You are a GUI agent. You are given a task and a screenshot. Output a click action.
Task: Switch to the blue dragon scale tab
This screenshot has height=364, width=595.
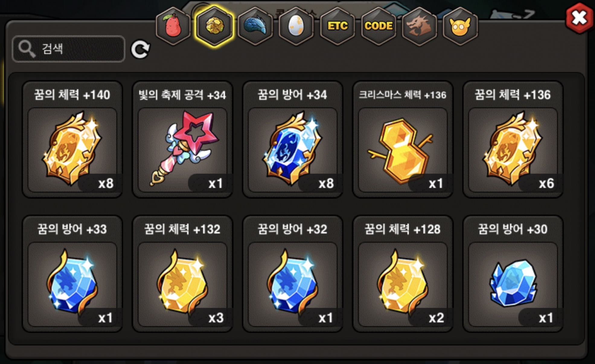pos(255,26)
